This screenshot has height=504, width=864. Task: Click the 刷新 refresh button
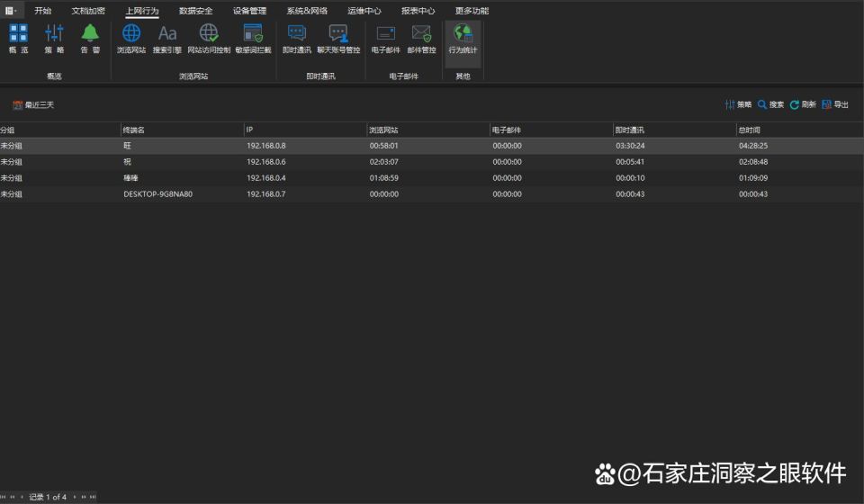(x=803, y=104)
